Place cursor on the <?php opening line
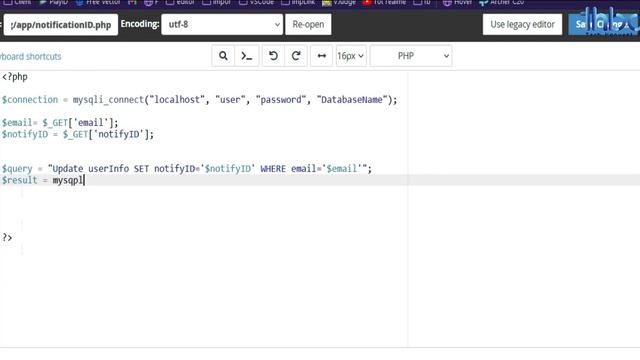 pos(15,77)
